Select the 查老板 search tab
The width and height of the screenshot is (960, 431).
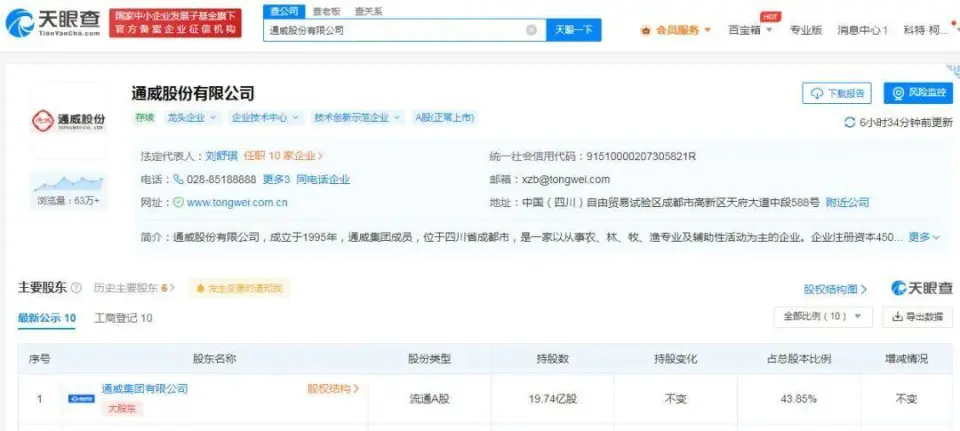click(x=326, y=11)
